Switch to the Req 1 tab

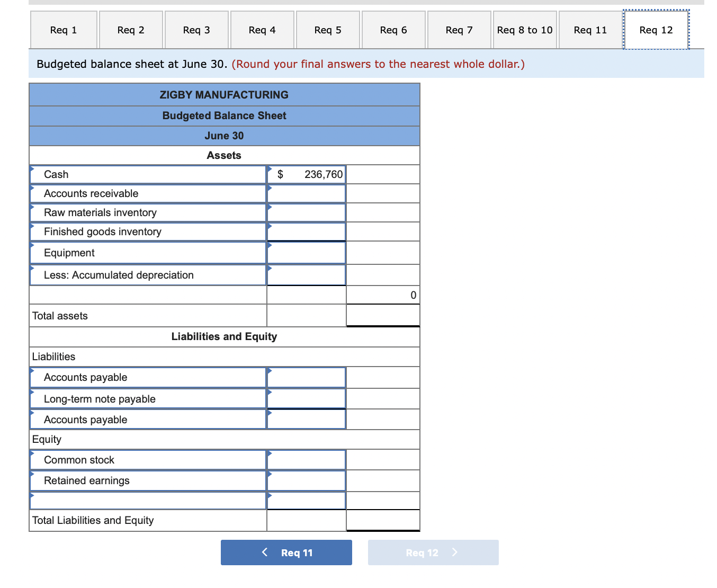tap(64, 30)
